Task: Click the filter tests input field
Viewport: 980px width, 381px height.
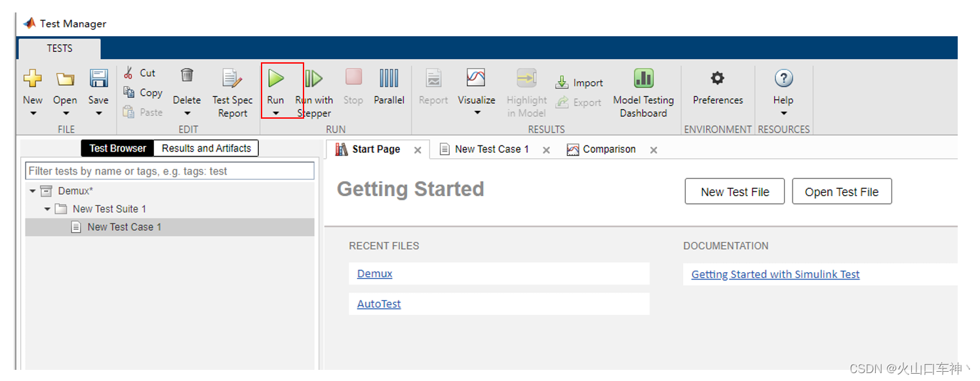Action: [170, 171]
